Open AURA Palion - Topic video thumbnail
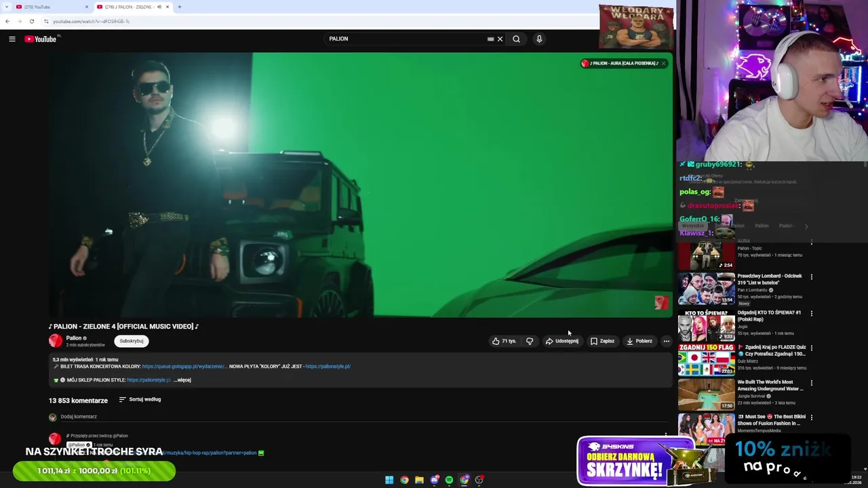 coord(707,255)
